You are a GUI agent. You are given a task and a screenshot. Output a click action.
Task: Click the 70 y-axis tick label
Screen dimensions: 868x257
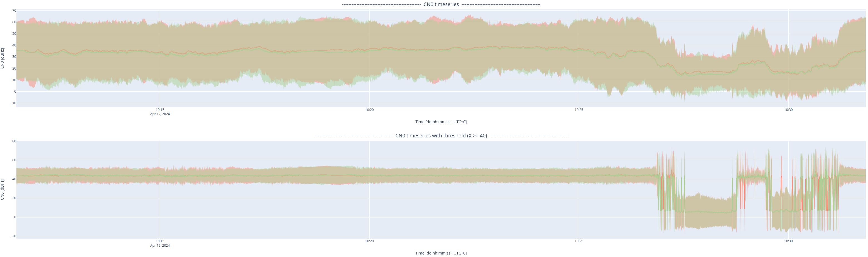point(14,11)
